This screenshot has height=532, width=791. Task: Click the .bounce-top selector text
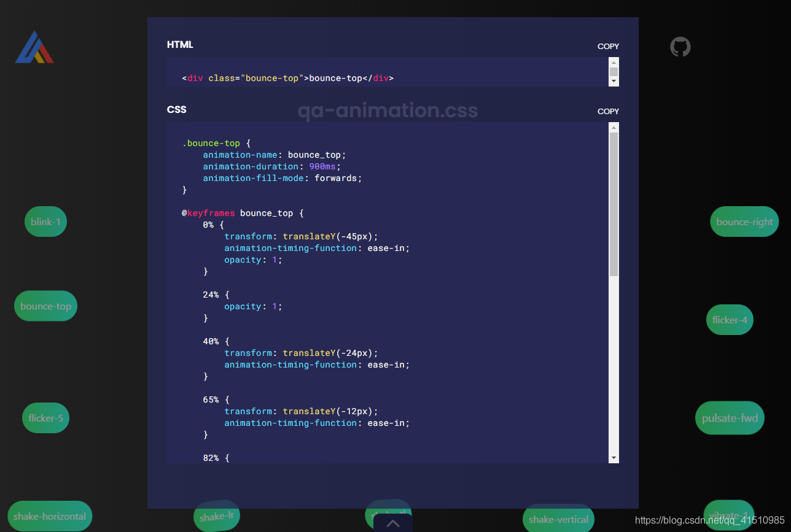tap(211, 143)
